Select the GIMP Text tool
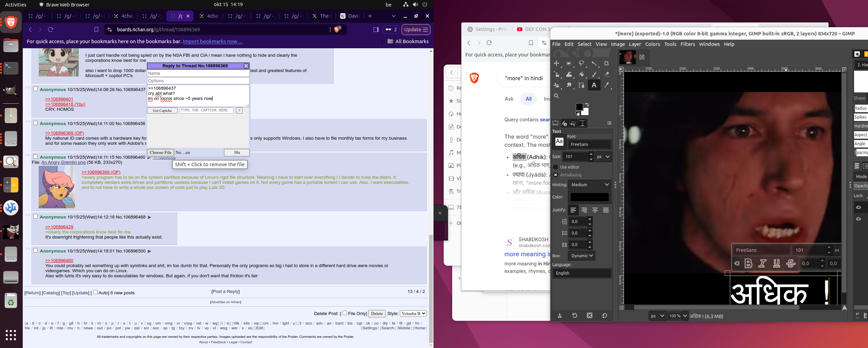This screenshot has width=868, height=348. click(x=594, y=85)
